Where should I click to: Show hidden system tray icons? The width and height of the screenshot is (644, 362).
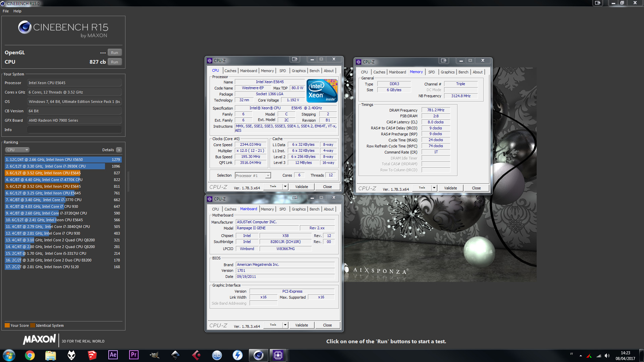pyautogui.click(x=581, y=356)
